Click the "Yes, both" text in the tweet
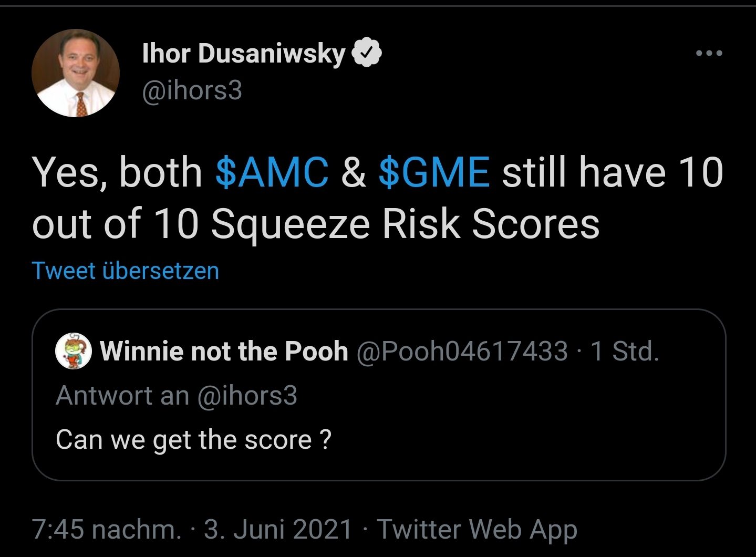 point(117,172)
